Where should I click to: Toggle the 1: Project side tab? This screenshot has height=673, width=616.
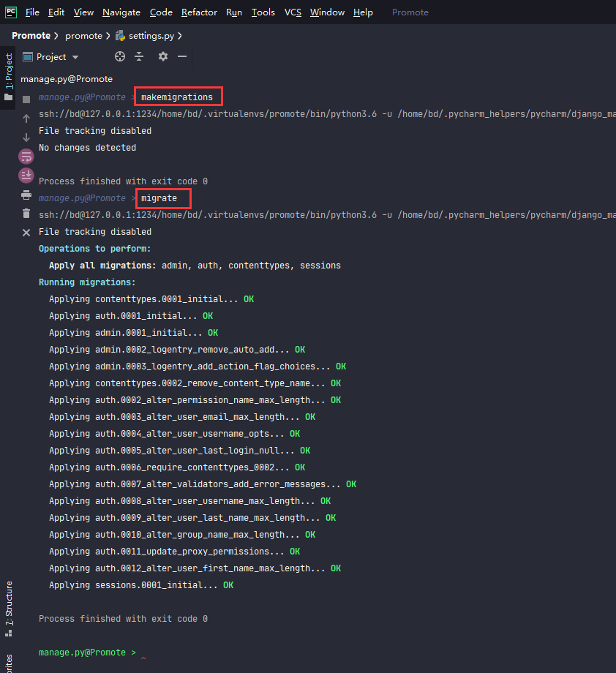9,78
